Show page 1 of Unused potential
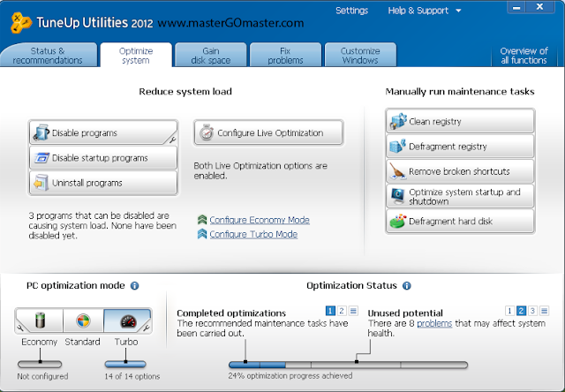The image size is (565, 392). pos(509,311)
